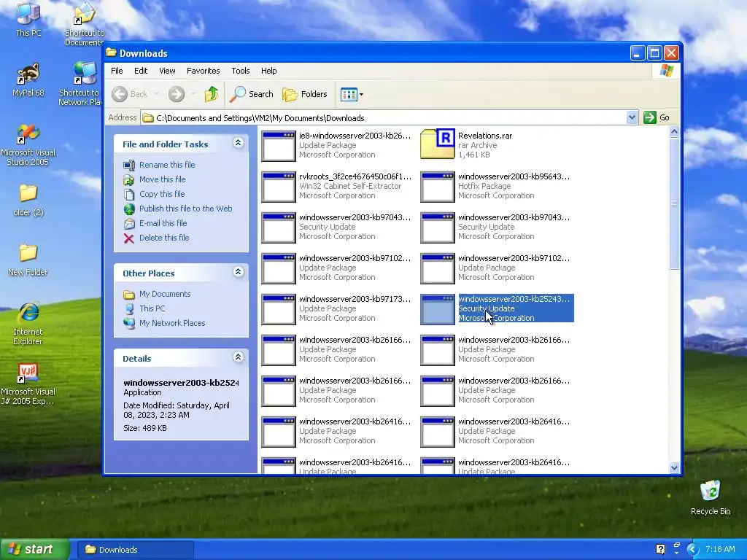Click the taskbar clock 7:18 AM
Viewport: 747px width, 560px height.
[720, 550]
